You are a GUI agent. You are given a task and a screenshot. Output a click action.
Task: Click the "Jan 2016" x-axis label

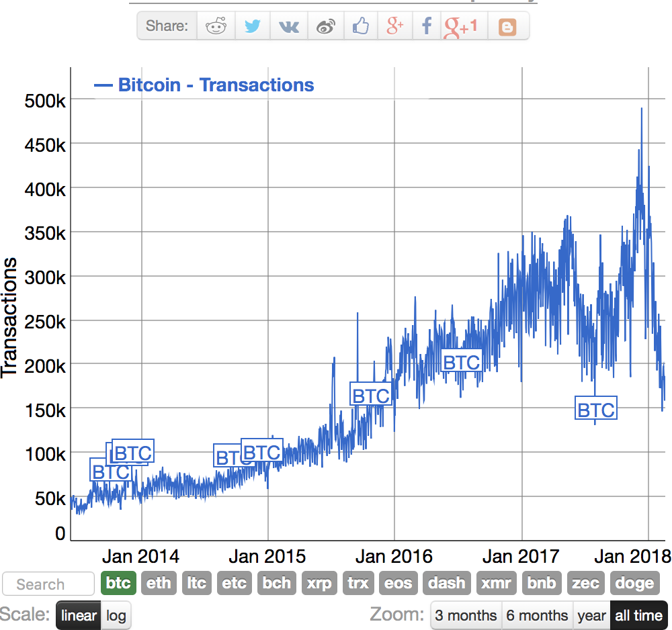pyautogui.click(x=394, y=556)
